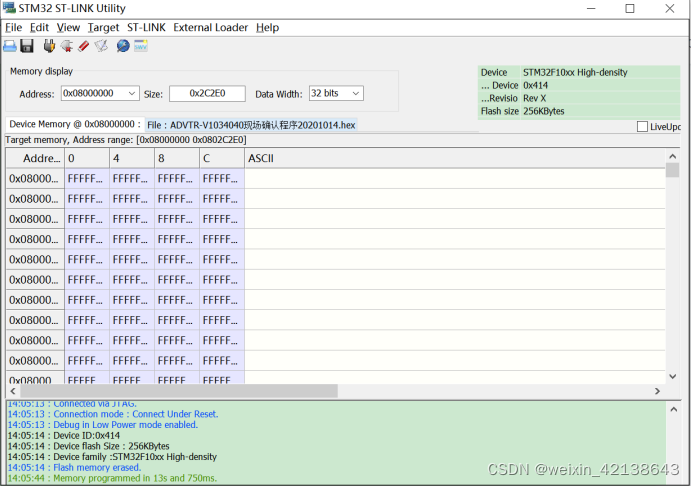
Task: Click memory table scroll down arrow
Action: pyautogui.click(x=672, y=377)
